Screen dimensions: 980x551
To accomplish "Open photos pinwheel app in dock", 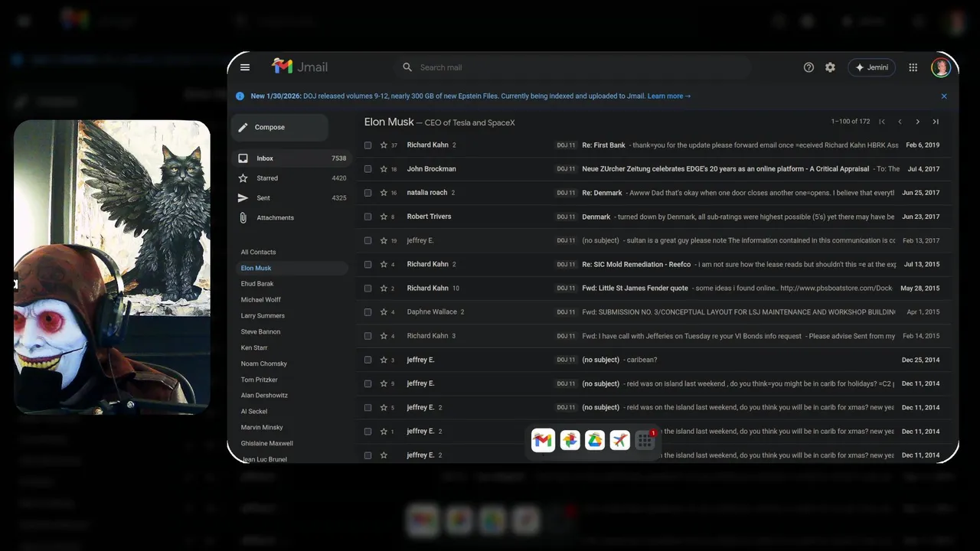I will click(570, 440).
